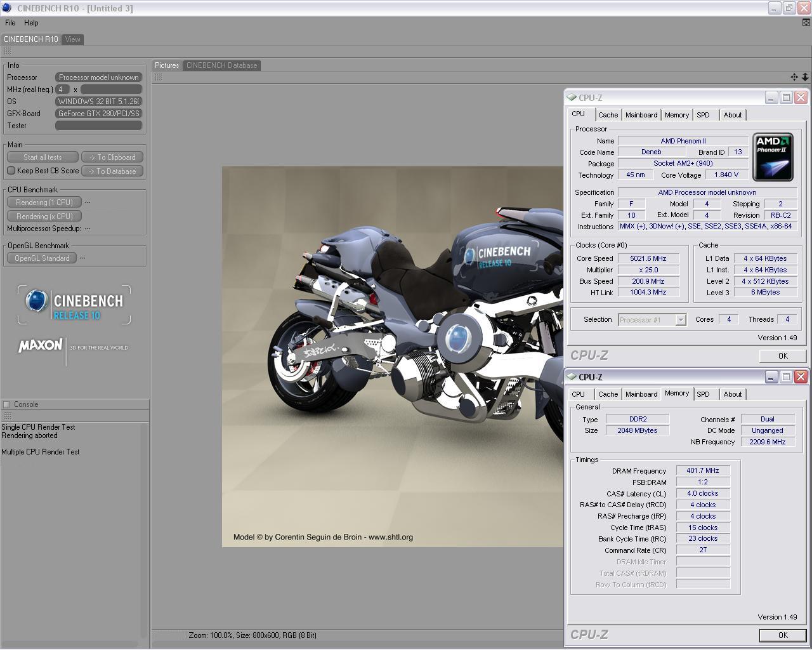Open Cache tab in upper CPU-Z window
This screenshot has height=650, width=812.
point(608,115)
